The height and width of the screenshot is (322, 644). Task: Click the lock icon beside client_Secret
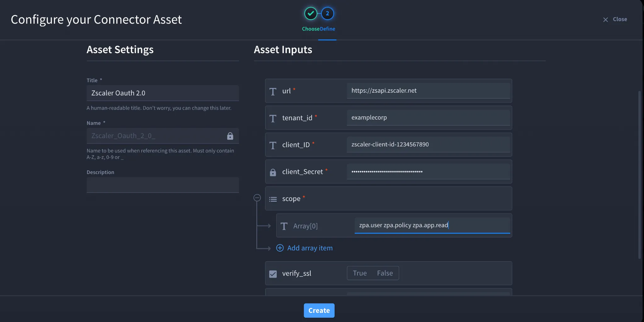click(273, 172)
